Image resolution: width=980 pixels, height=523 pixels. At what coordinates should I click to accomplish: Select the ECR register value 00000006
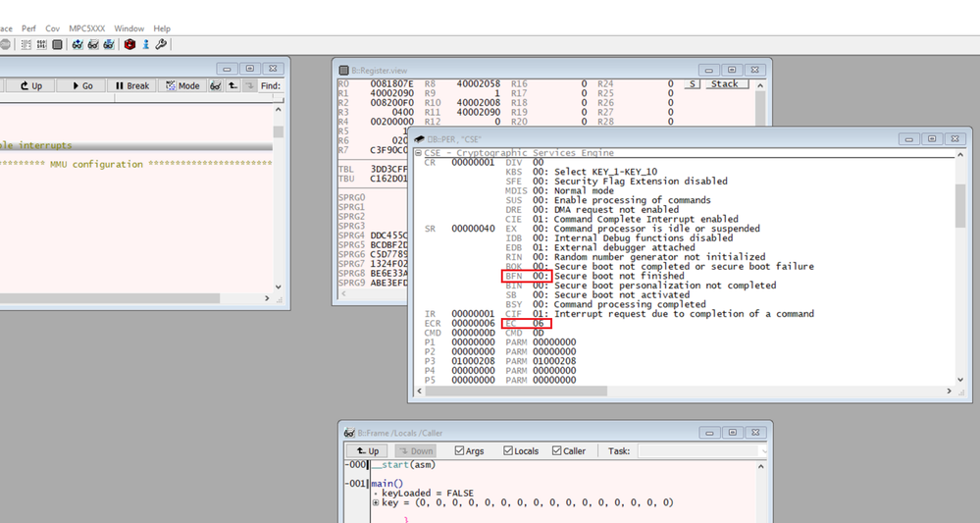473,323
